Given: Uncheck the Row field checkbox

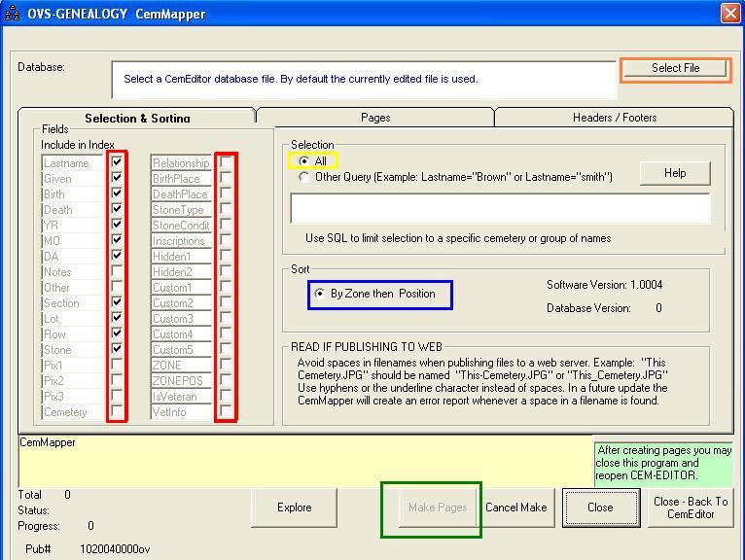Looking at the screenshot, I should click(117, 333).
